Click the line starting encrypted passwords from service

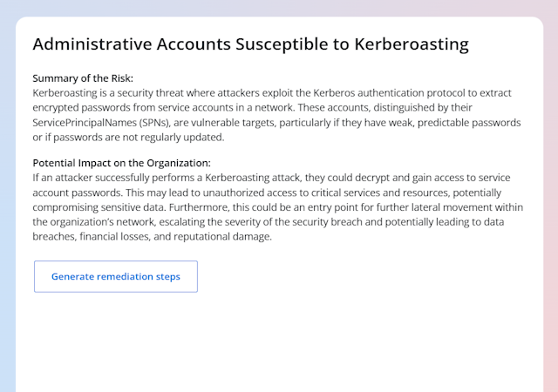[x=252, y=108]
